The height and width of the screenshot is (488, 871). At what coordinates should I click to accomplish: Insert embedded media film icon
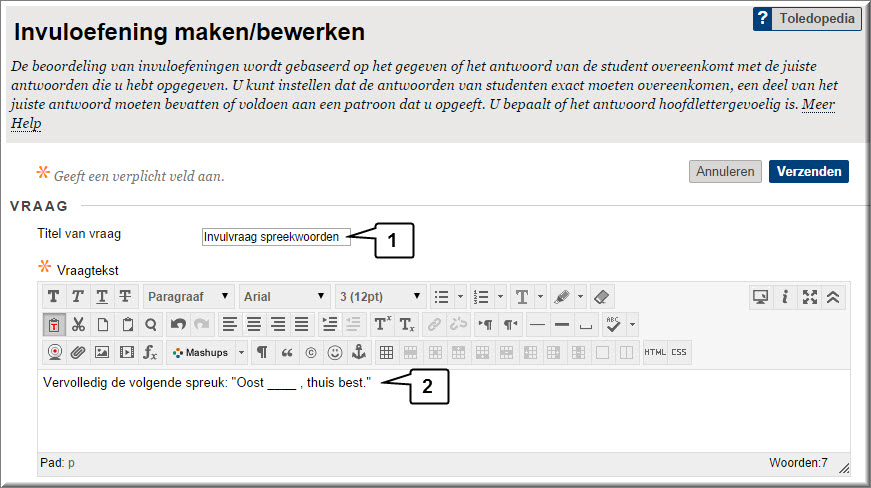(x=127, y=352)
